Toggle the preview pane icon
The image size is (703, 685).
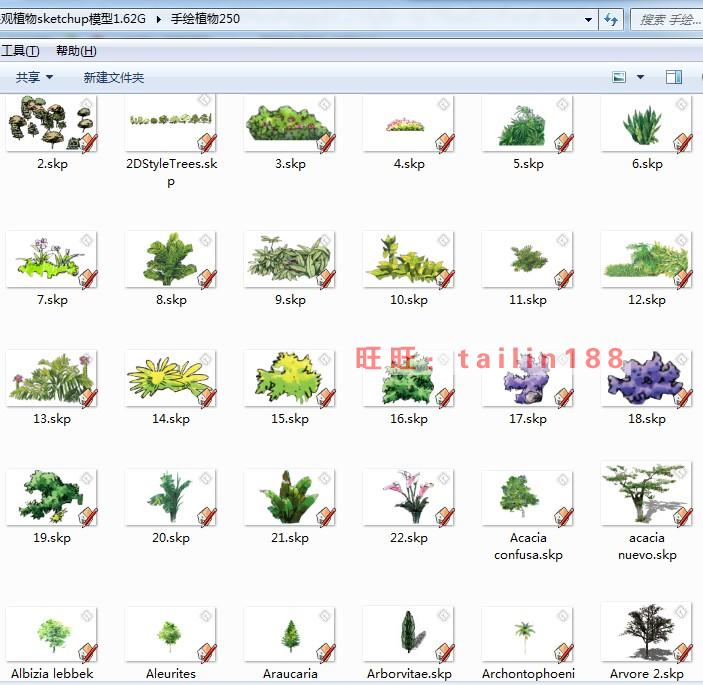673,77
